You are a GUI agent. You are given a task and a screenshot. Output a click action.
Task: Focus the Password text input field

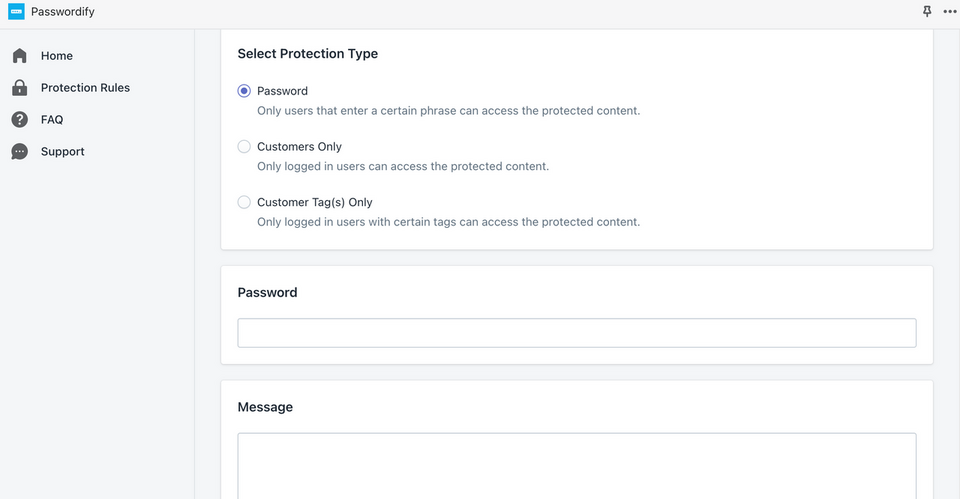point(577,333)
